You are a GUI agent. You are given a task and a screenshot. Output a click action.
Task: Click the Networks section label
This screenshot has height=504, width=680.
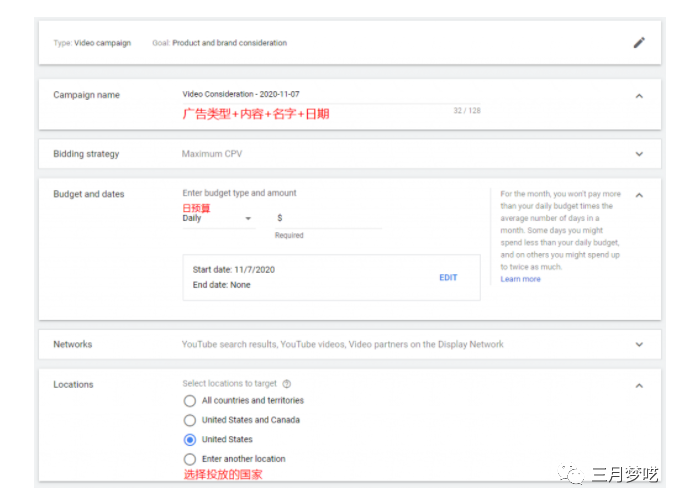(73, 345)
